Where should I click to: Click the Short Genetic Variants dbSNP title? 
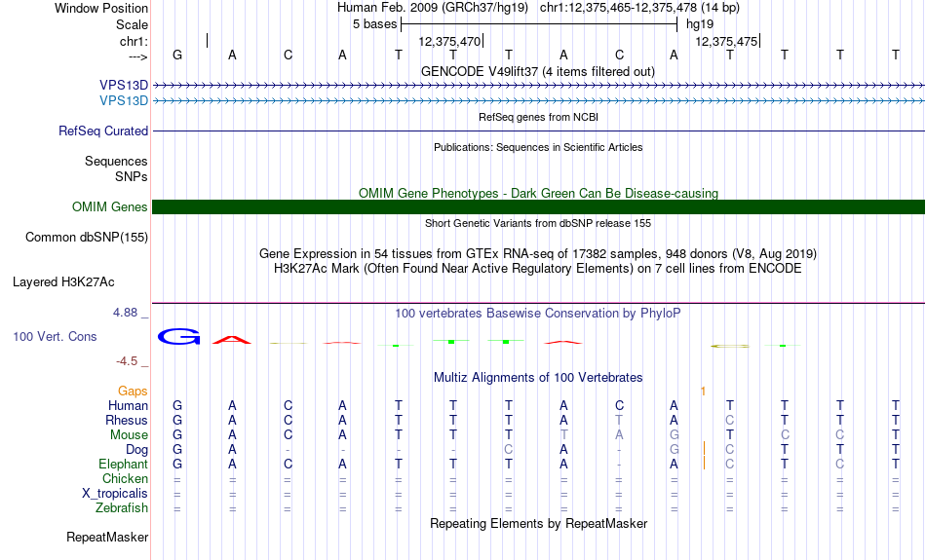tap(538, 223)
